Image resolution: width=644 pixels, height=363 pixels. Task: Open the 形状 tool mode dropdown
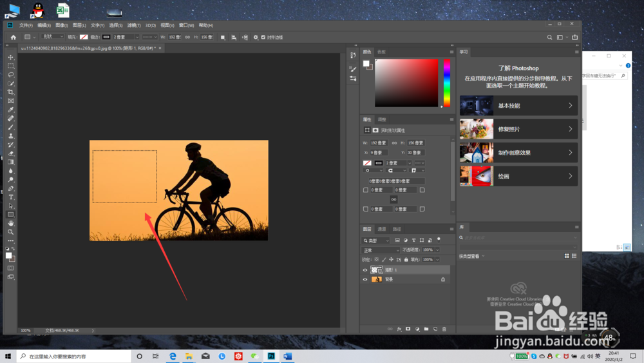tap(53, 37)
